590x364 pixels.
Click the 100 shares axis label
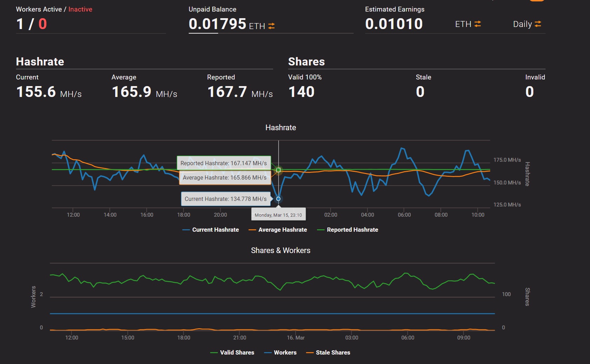pyautogui.click(x=506, y=294)
